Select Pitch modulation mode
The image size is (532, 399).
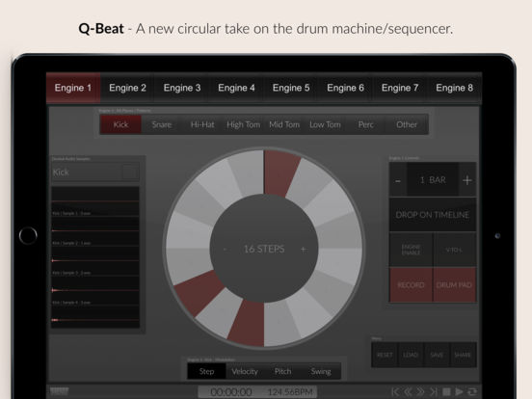(x=282, y=371)
